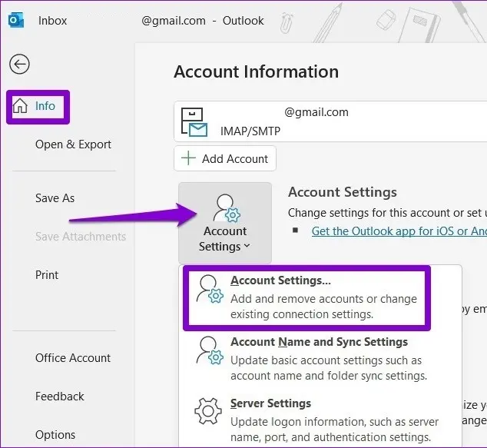The height and width of the screenshot is (448, 487).
Task: Click the Account Name and Sync Settings icon
Action: (209, 350)
